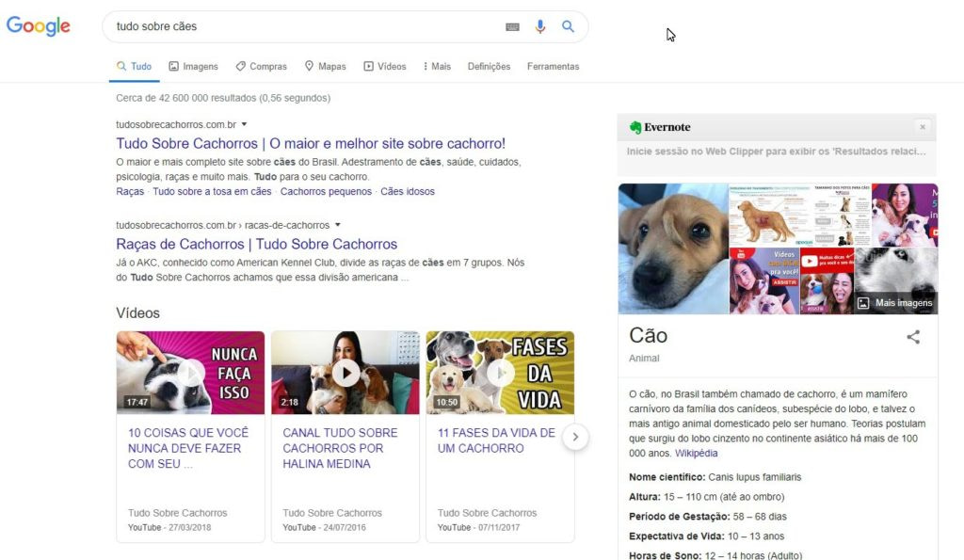Open the Mais menu
The width and height of the screenshot is (964, 560).
pyautogui.click(x=437, y=67)
